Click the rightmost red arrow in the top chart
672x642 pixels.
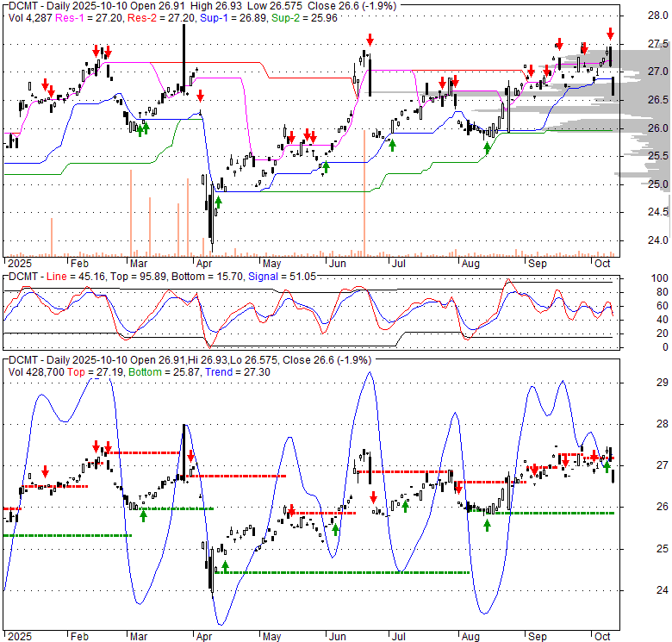610,34
